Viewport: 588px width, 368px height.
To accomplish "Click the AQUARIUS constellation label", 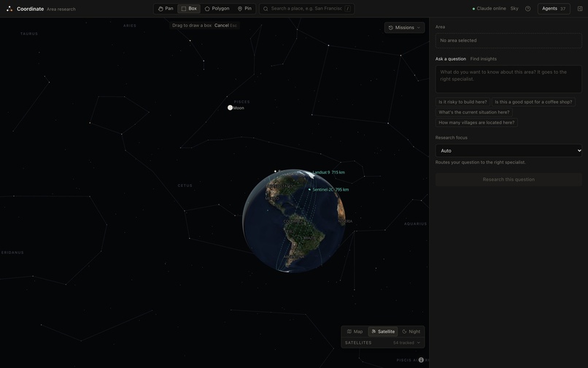I will (415, 224).
